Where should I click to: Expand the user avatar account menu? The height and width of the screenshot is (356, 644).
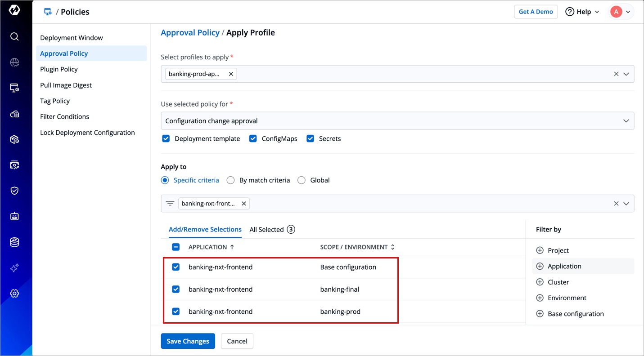pyautogui.click(x=621, y=12)
